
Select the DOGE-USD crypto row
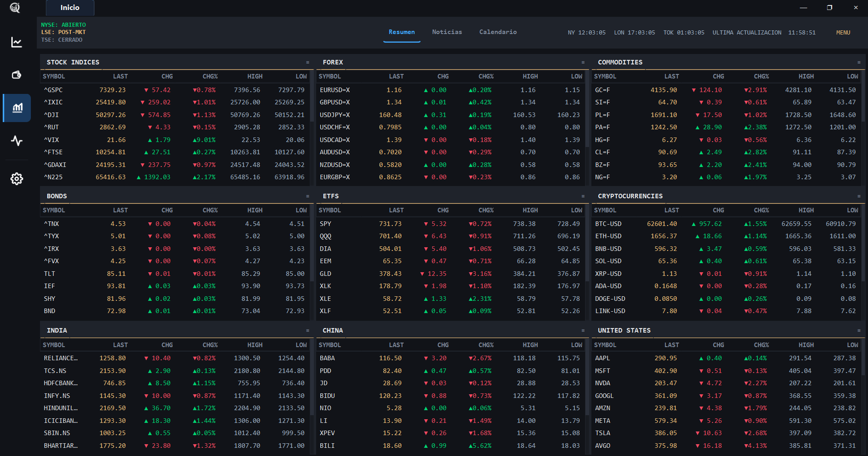[x=726, y=299]
